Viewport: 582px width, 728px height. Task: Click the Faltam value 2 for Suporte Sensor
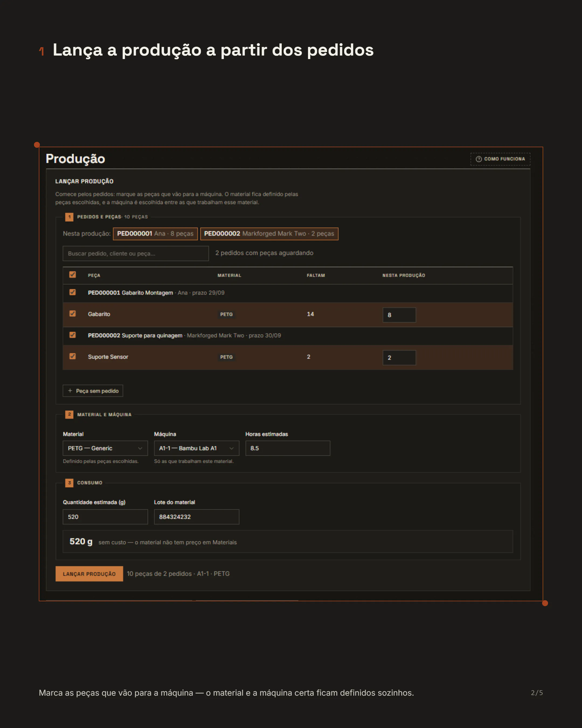308,357
